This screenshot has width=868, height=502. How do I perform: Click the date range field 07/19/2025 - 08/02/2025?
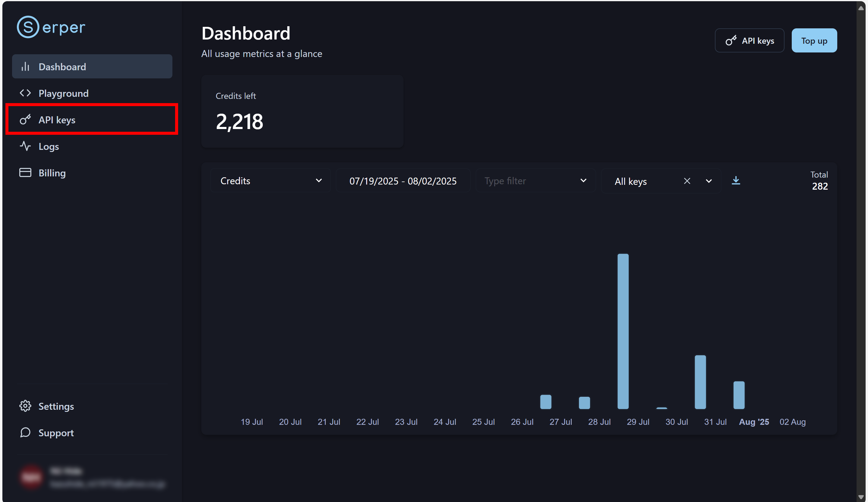(403, 181)
